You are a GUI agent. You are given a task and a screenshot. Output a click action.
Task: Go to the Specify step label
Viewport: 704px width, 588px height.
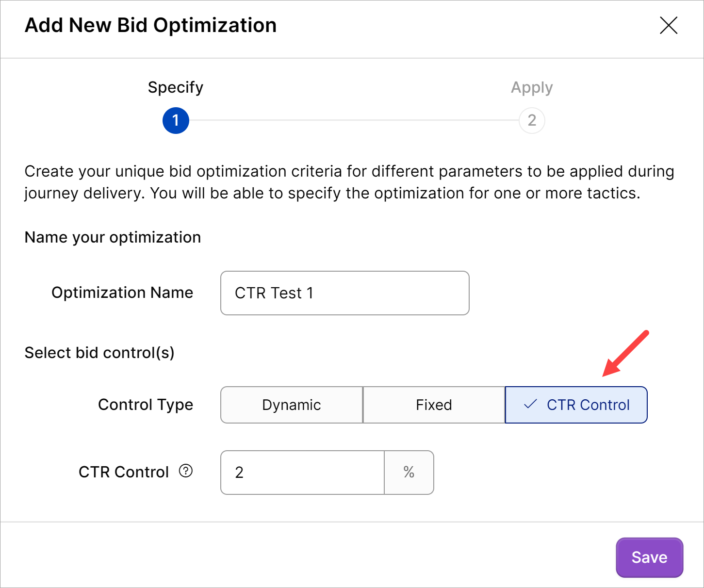[x=176, y=87]
